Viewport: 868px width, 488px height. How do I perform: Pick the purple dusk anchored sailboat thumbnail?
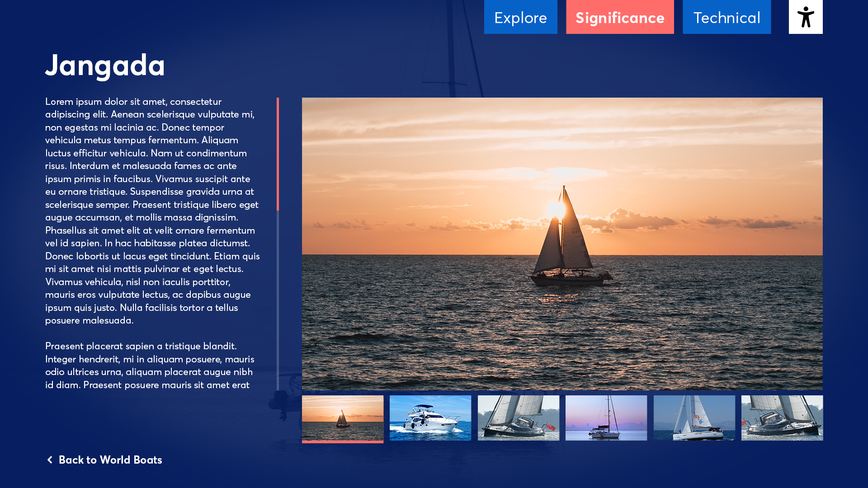[x=606, y=418]
